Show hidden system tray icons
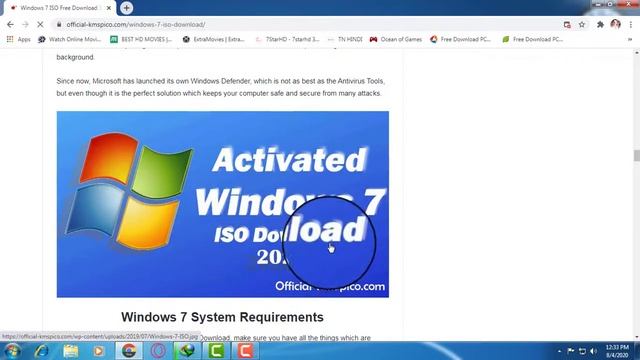Screen dimensions: 640x360 coord(559,351)
